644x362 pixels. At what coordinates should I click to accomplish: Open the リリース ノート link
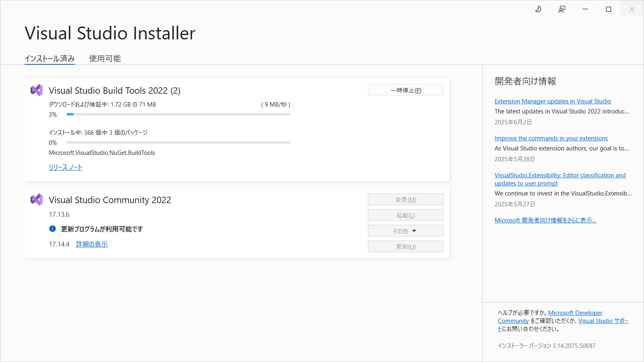65,167
